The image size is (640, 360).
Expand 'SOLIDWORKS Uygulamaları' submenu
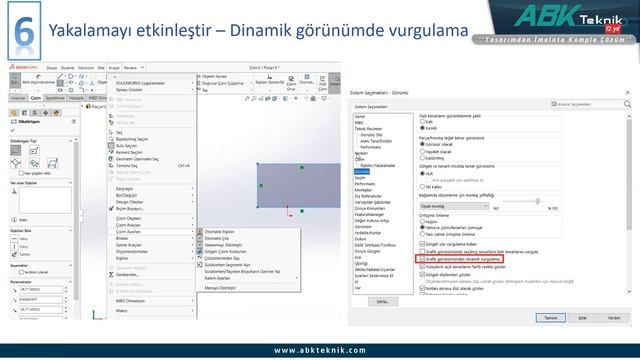coord(153,83)
